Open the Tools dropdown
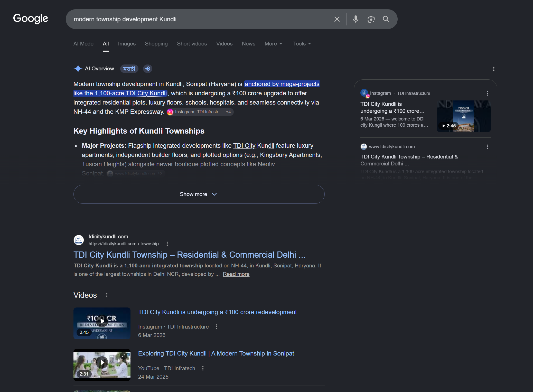 coord(302,44)
